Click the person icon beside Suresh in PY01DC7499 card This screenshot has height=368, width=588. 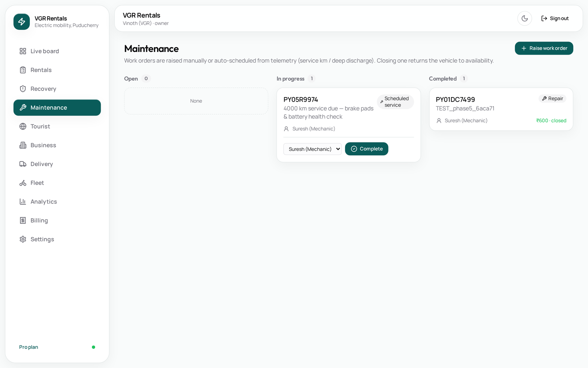439,121
